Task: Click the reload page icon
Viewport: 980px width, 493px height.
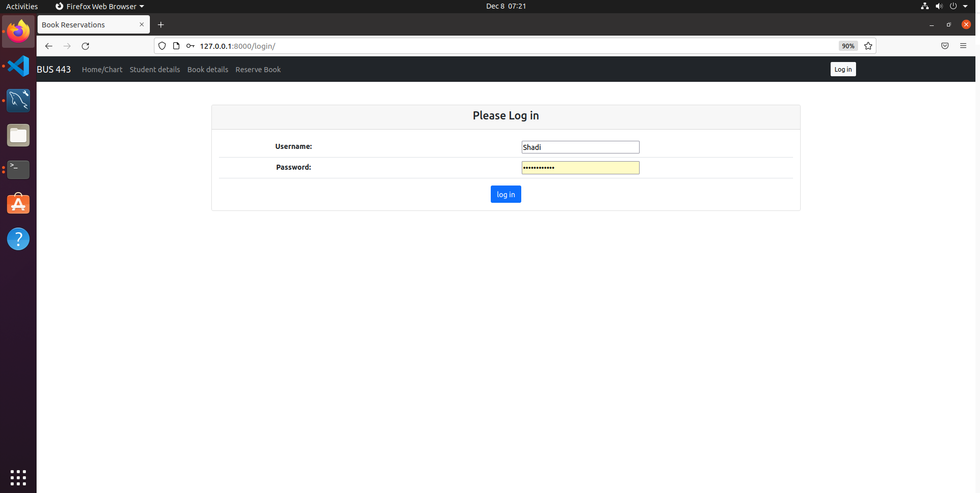Action: point(85,46)
